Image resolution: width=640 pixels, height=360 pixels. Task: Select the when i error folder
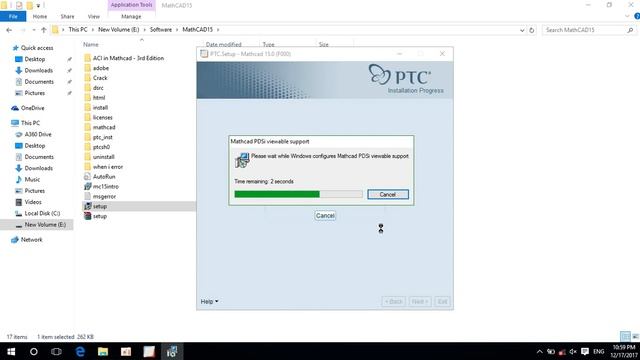coord(108,167)
